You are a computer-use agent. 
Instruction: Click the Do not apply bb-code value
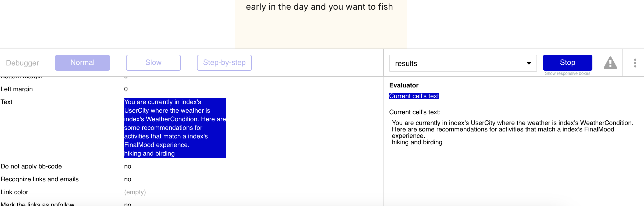[x=128, y=166]
